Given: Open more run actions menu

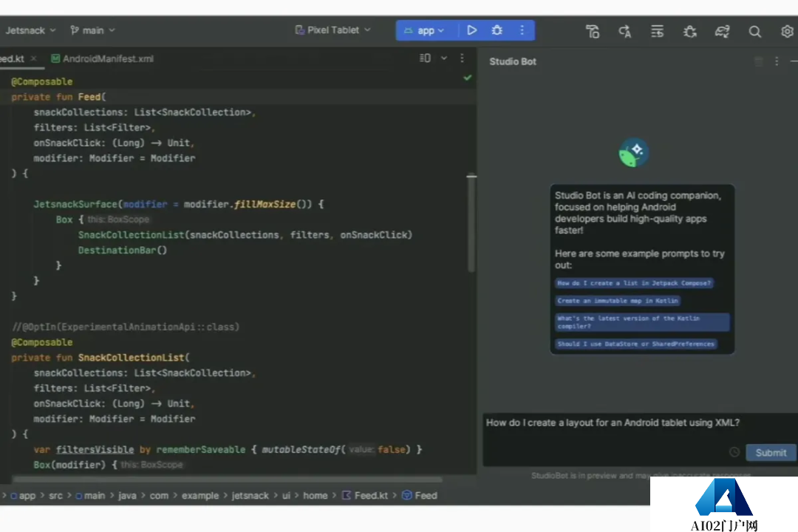Looking at the screenshot, I should click(522, 30).
